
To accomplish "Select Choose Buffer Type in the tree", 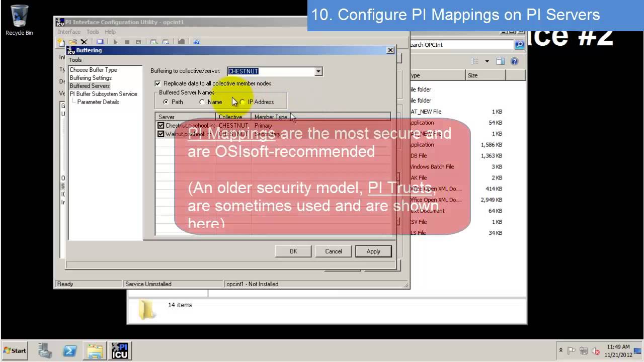I will [x=94, y=70].
